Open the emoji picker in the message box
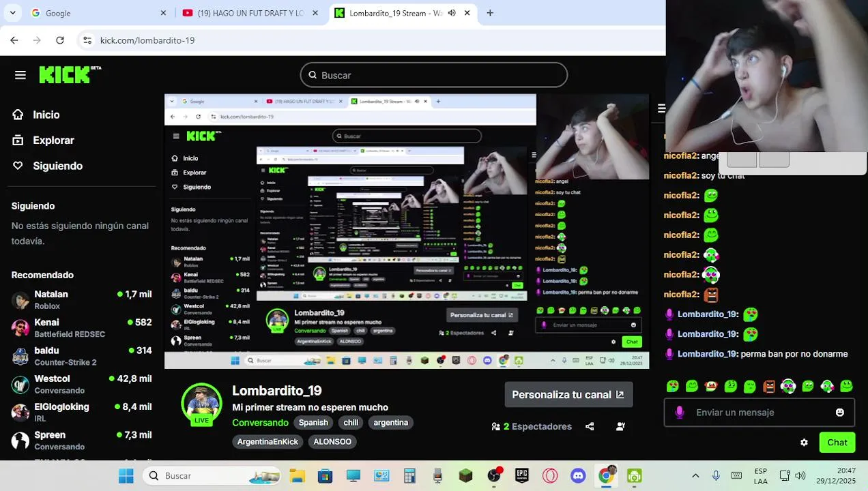Image resolution: width=868 pixels, height=491 pixels. pos(840,412)
